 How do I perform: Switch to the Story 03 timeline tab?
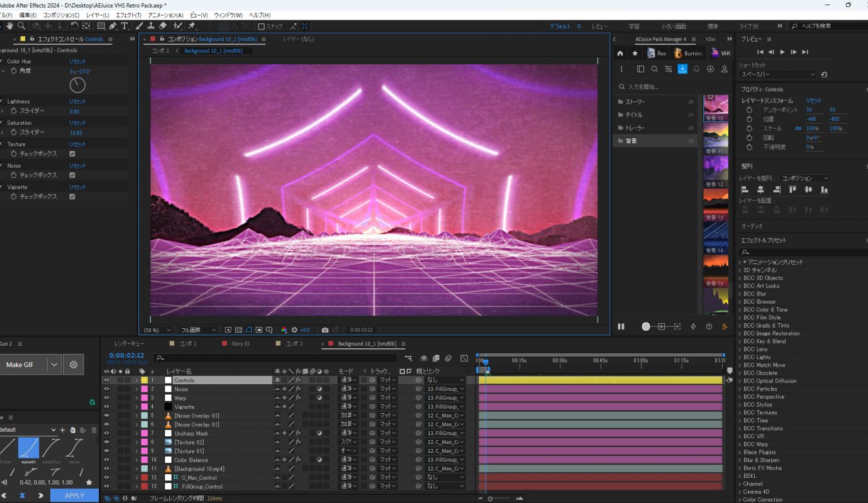(x=240, y=344)
